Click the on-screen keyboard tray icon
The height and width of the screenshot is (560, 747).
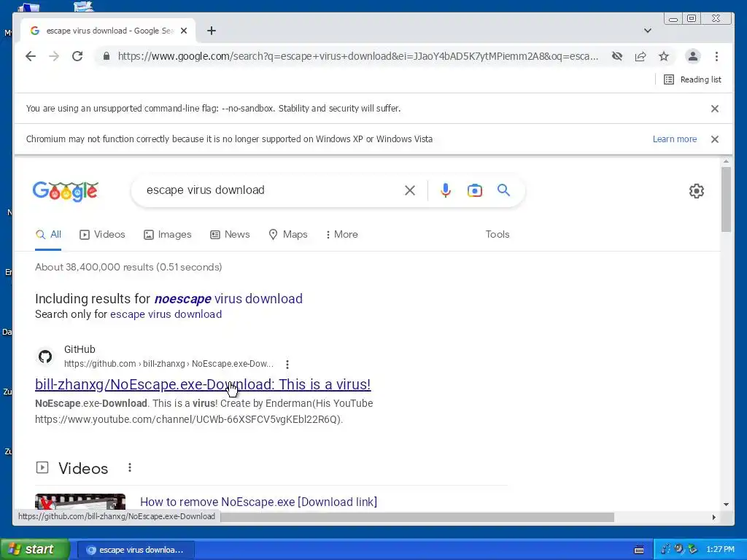[x=639, y=550]
